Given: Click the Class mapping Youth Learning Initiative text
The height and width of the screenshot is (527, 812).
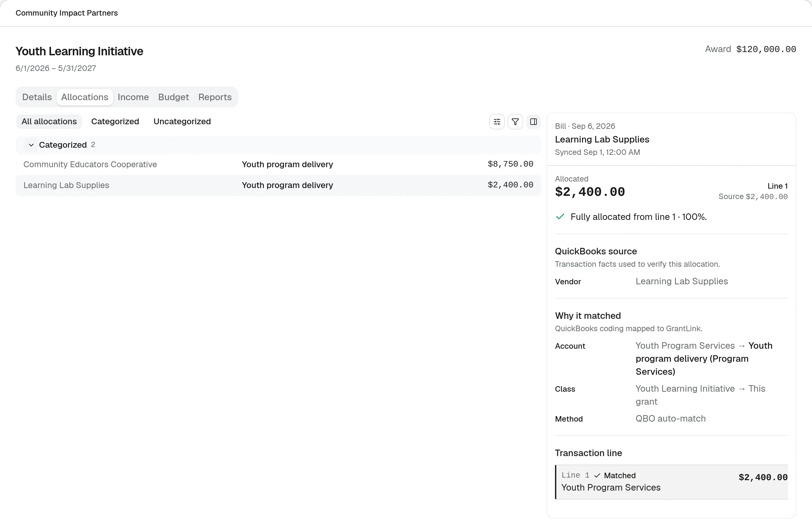Looking at the screenshot, I should (x=685, y=388).
